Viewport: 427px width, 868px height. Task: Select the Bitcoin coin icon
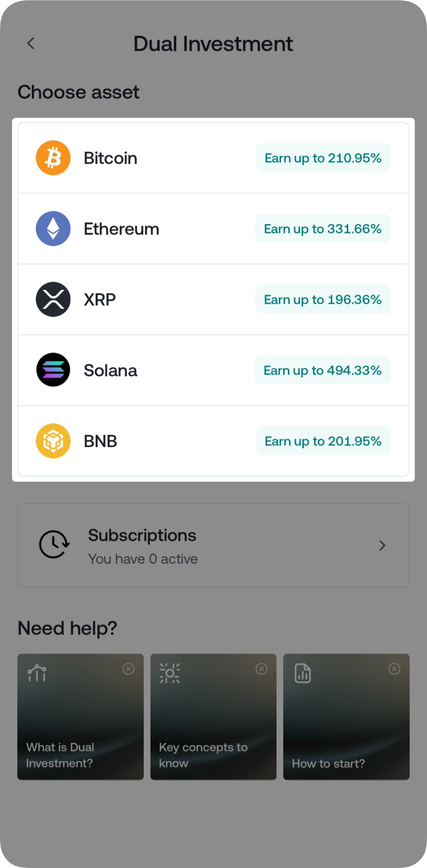(x=53, y=158)
